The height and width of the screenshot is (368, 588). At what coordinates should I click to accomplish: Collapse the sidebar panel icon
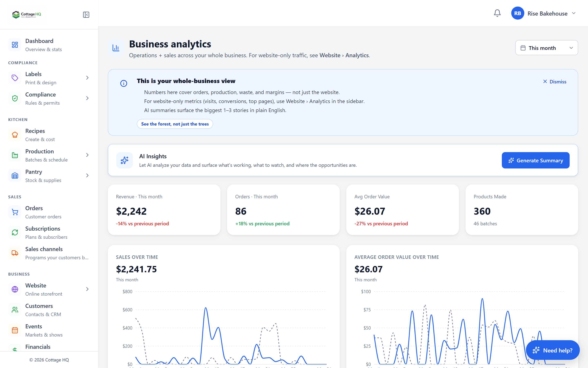[x=86, y=15]
